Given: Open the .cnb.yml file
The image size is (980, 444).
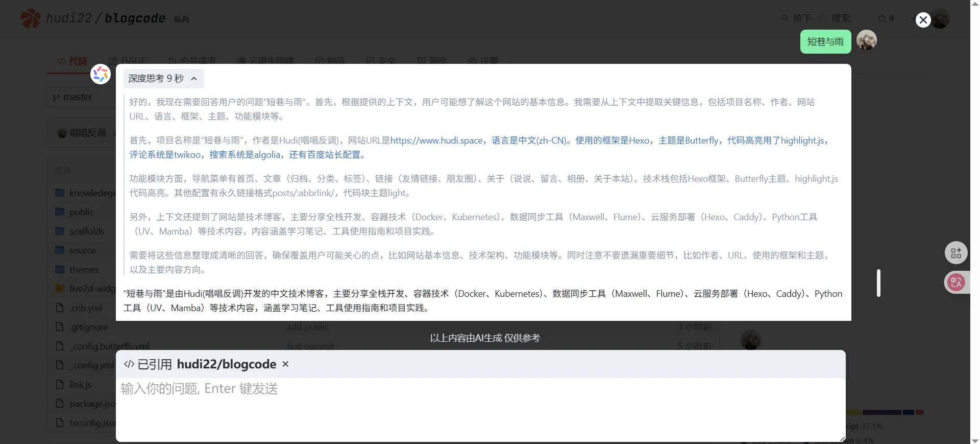Looking at the screenshot, I should [86, 308].
